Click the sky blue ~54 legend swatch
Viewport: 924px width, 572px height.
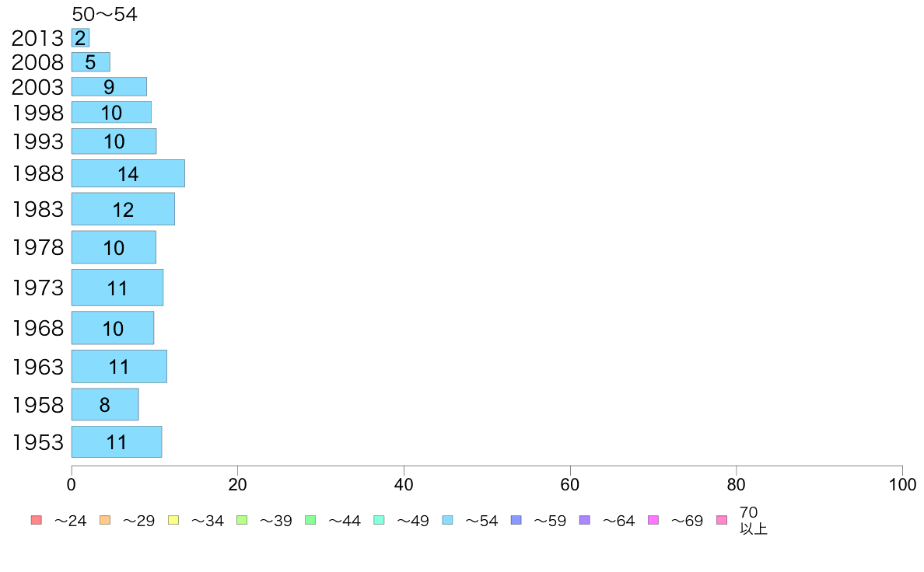[x=447, y=520]
